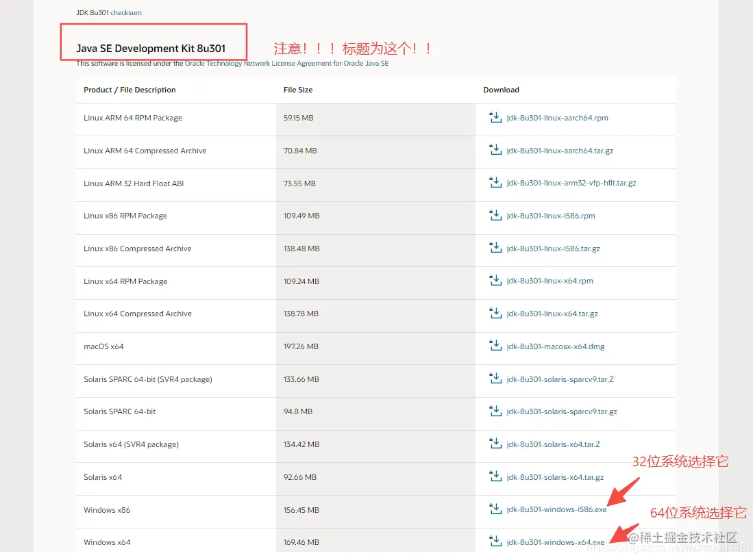753x560 pixels.
Task: Select Linux ARM 32 Hard Float ABI text
Action: 134,183
